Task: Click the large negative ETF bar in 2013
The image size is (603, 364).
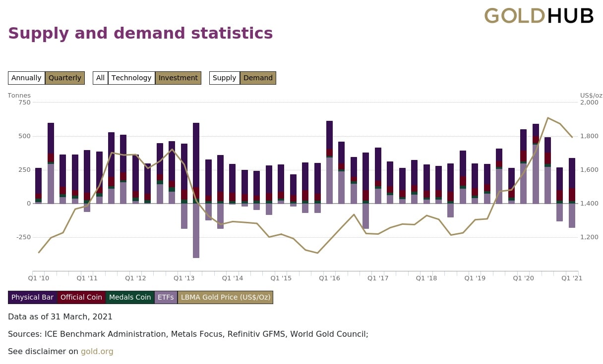Action: point(196,230)
